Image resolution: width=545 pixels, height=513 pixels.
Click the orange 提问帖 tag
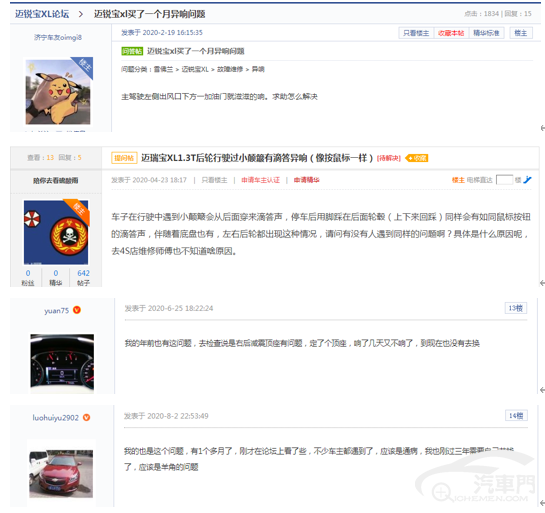124,158
